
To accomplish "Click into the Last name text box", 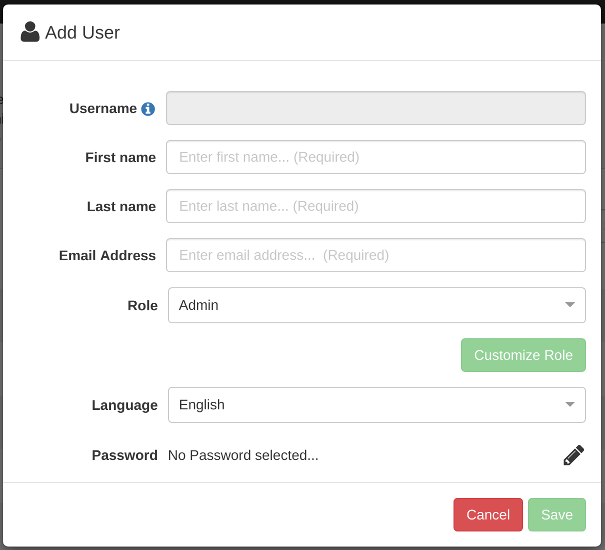I will pos(375,206).
